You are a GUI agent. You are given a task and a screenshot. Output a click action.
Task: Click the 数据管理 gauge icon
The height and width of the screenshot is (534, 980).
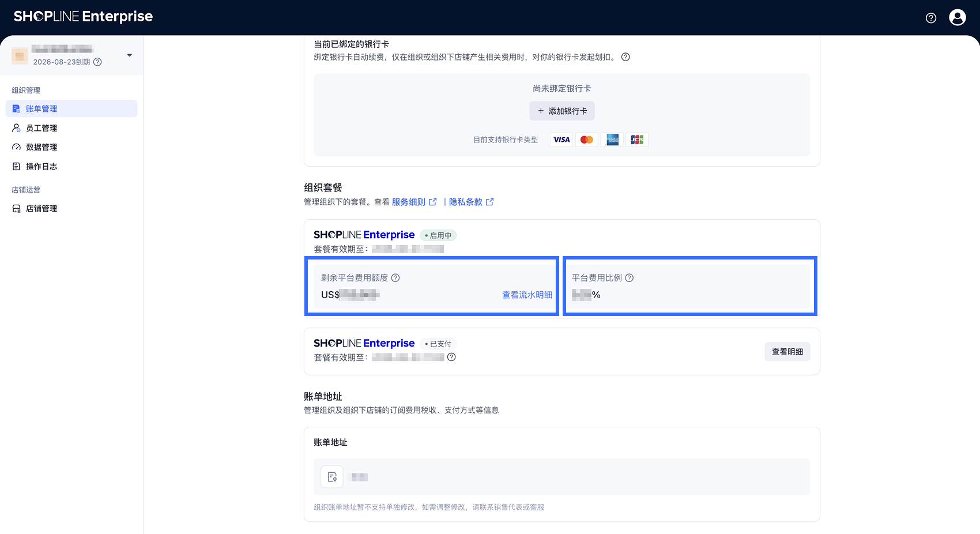coord(16,147)
